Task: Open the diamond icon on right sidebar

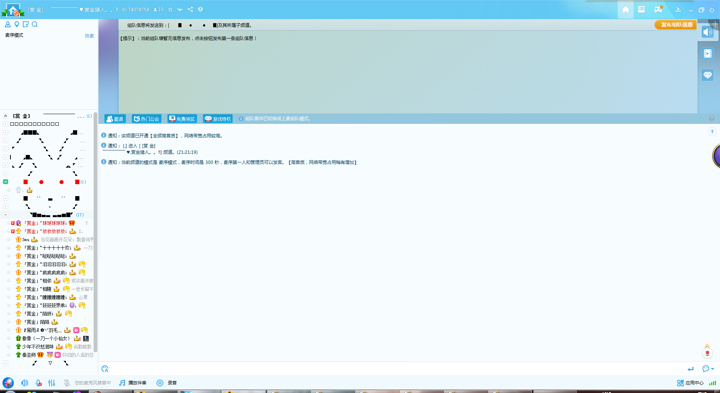Action: (x=708, y=75)
